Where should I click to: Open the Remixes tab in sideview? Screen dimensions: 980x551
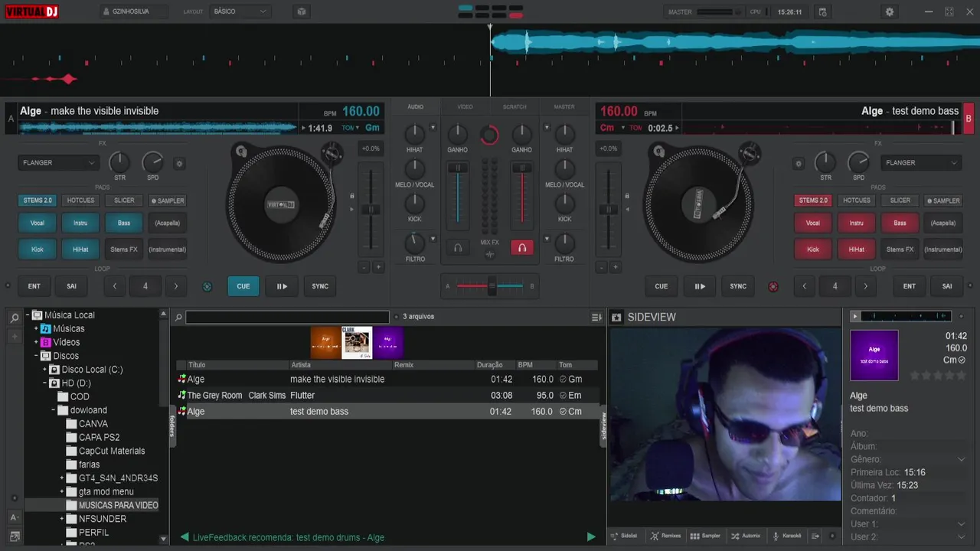click(x=665, y=536)
